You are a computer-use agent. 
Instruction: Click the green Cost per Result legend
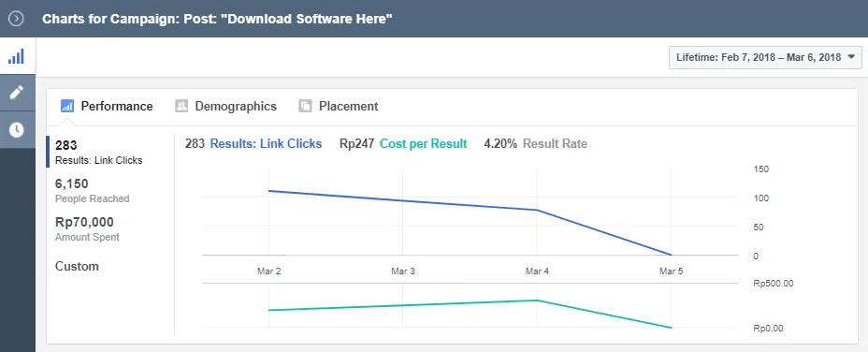coord(424,144)
